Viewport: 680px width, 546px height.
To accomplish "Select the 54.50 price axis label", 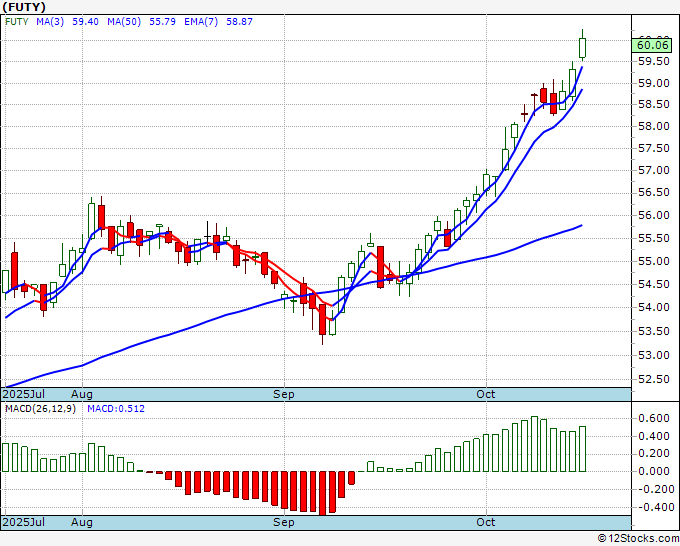I will tap(654, 284).
